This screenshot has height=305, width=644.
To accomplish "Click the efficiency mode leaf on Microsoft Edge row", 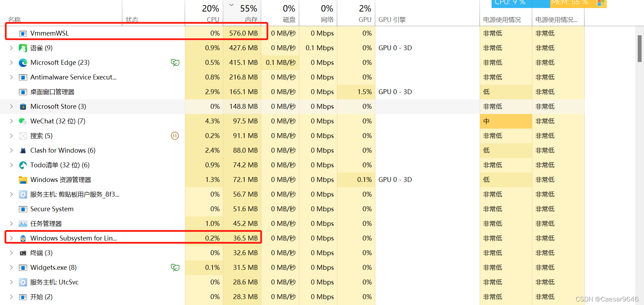I will click(175, 62).
